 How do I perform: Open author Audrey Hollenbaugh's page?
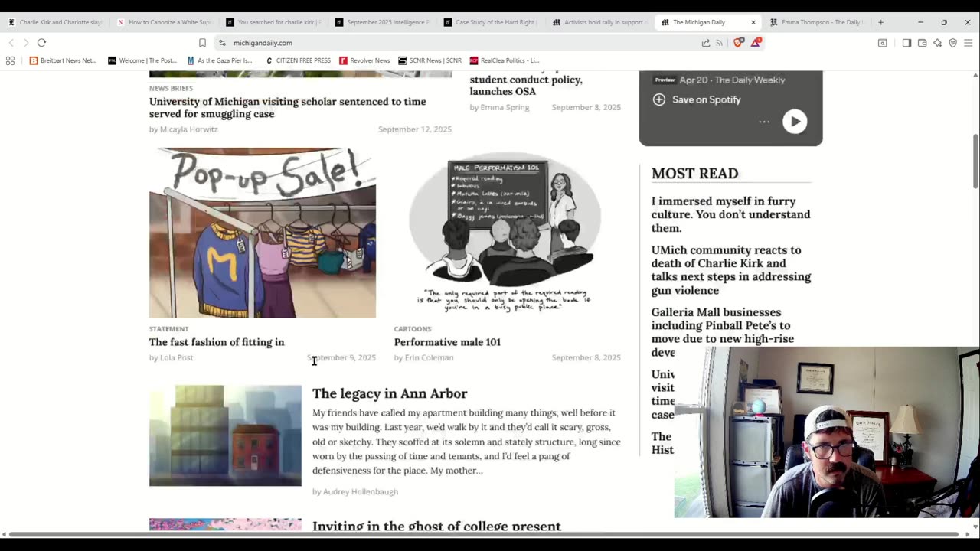tap(360, 491)
